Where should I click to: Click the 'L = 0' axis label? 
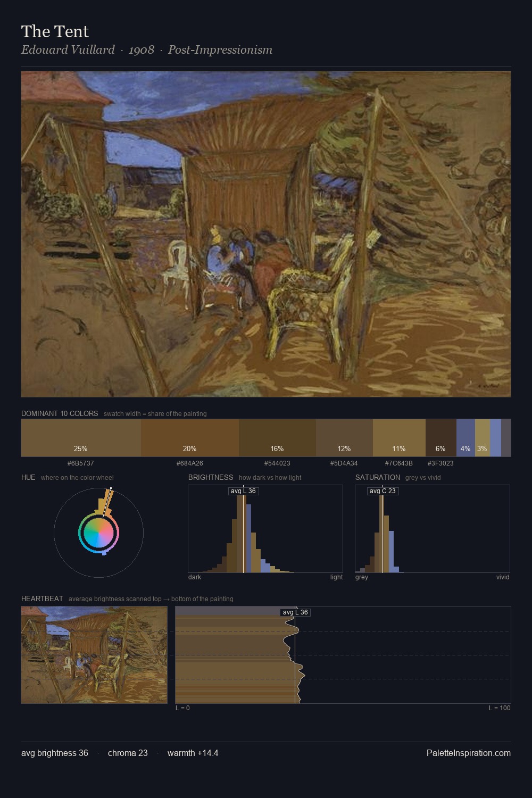(x=182, y=708)
